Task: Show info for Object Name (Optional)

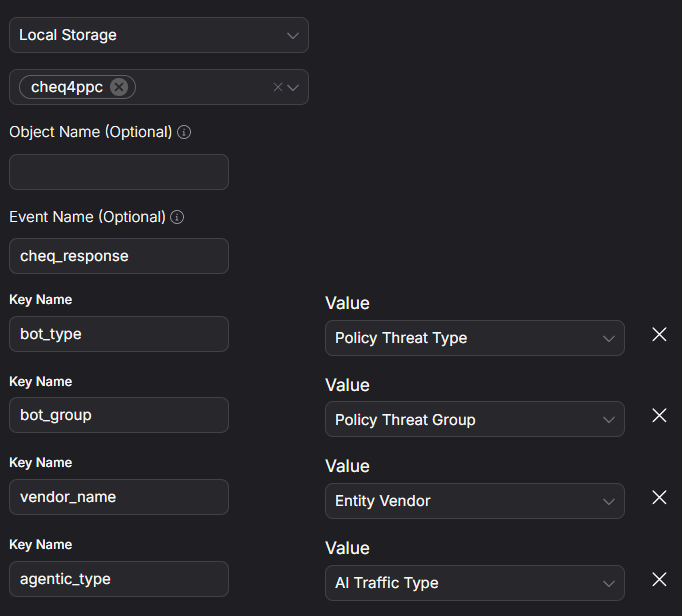Action: (184, 132)
